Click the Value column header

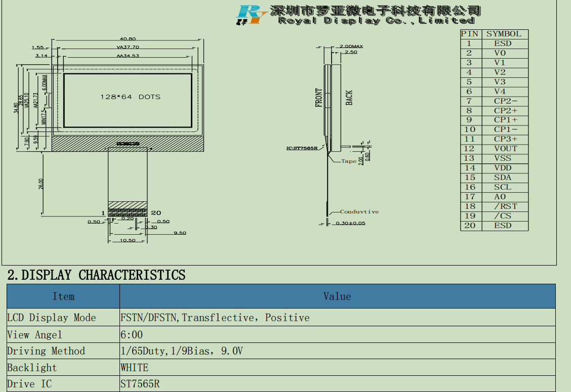point(337,296)
